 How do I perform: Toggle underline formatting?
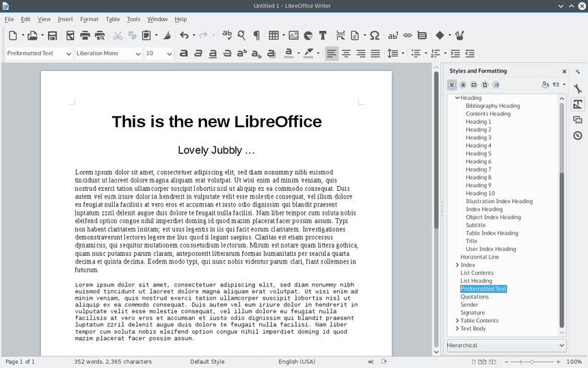213,53
